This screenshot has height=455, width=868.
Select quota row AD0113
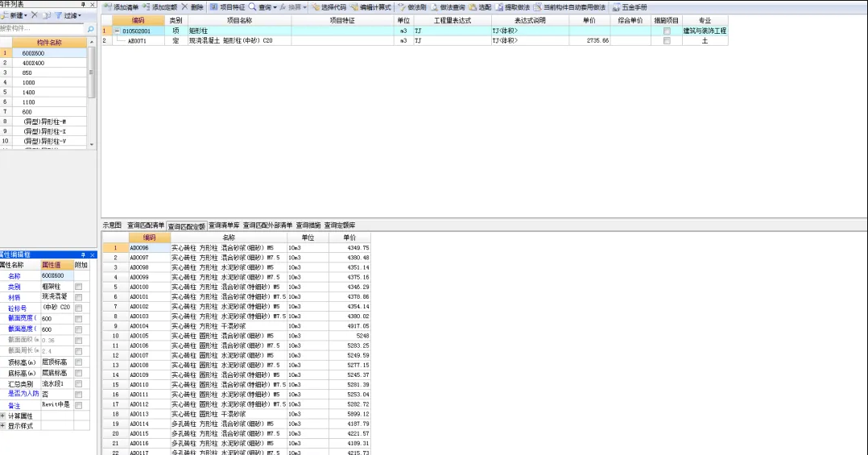coord(237,414)
